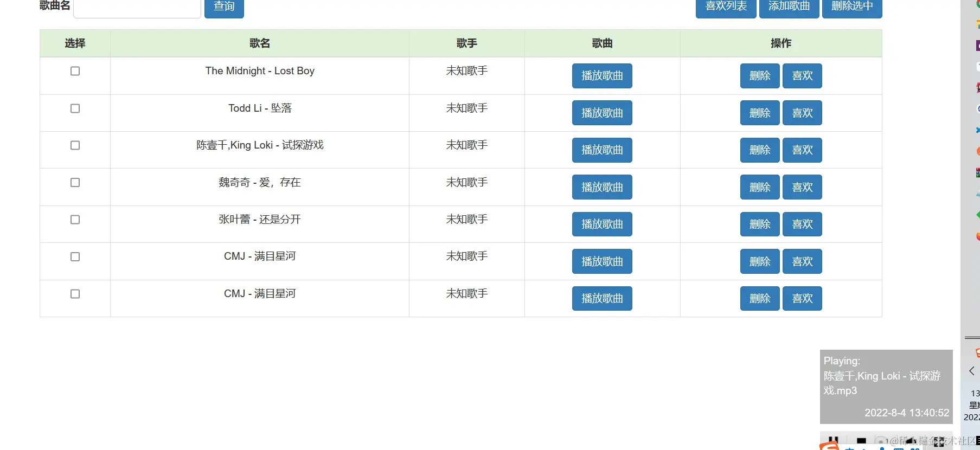Expand the taskbar hidden icons chevron

tap(972, 371)
